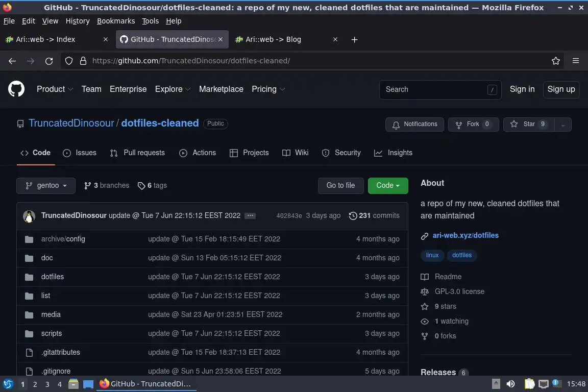Click the Sign up button
Viewport: 588px width, 392px height.
point(561,89)
